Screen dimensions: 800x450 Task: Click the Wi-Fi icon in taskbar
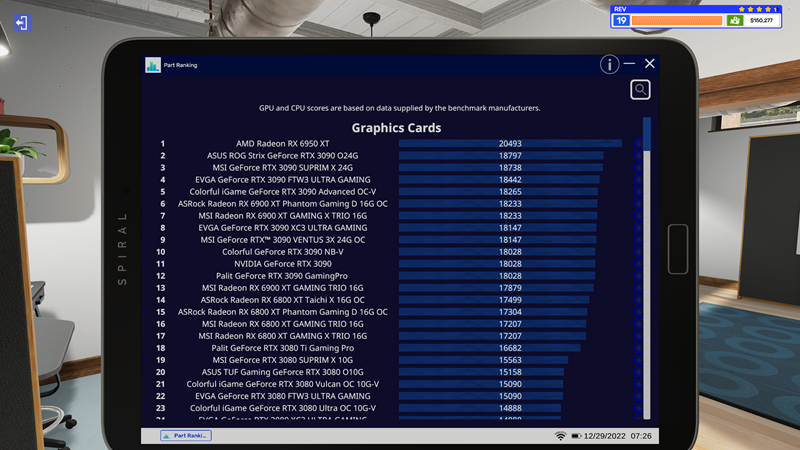pyautogui.click(x=561, y=436)
